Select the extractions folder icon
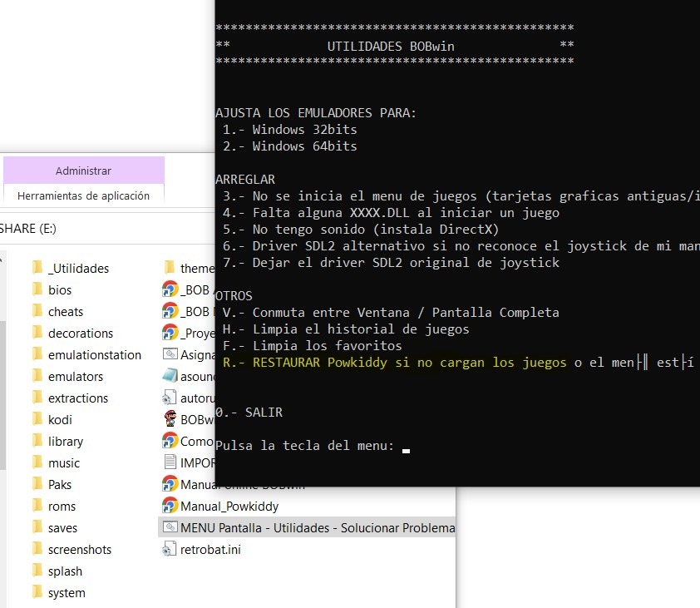Screen dimensions: 700x608 pos(37,398)
